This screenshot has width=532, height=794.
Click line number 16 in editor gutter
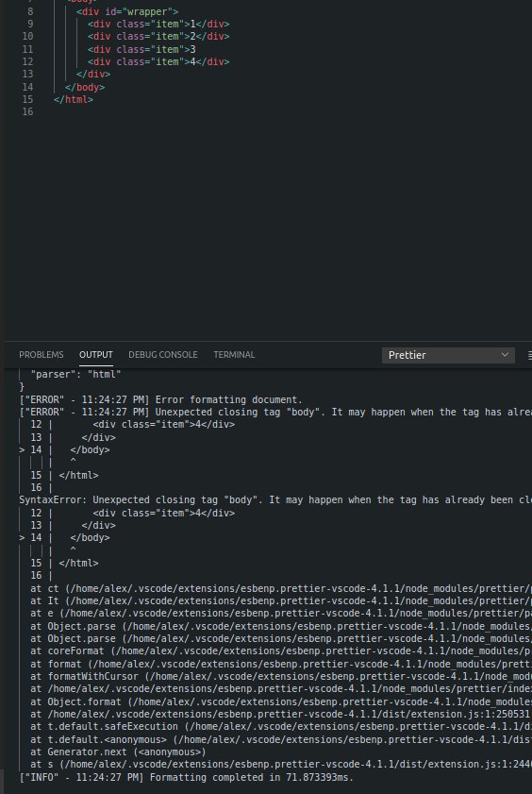[x=27, y=112]
